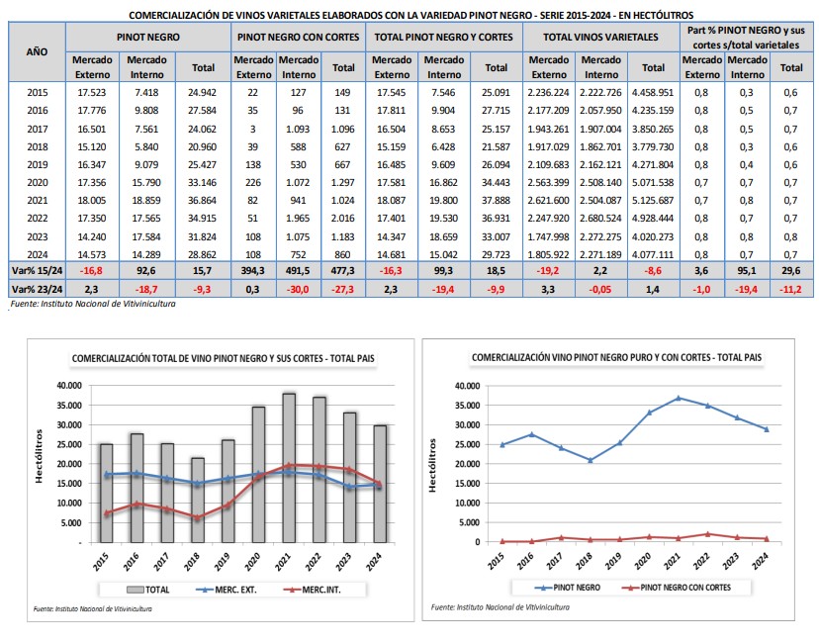Select the red -11,2 value
This screenshot has width=819, height=644.
[x=790, y=289]
